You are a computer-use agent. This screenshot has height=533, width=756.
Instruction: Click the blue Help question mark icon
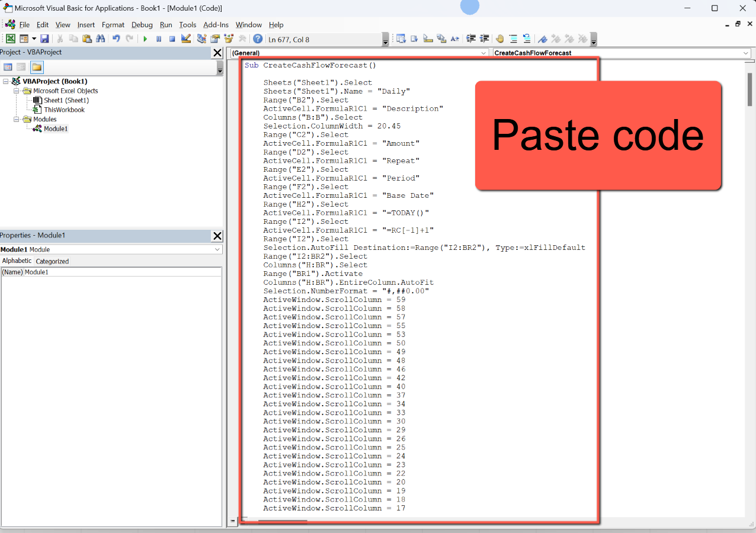(x=258, y=38)
